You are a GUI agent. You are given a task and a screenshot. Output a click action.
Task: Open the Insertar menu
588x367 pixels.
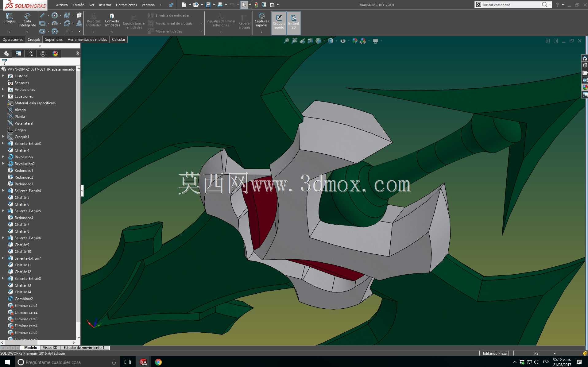pyautogui.click(x=105, y=5)
